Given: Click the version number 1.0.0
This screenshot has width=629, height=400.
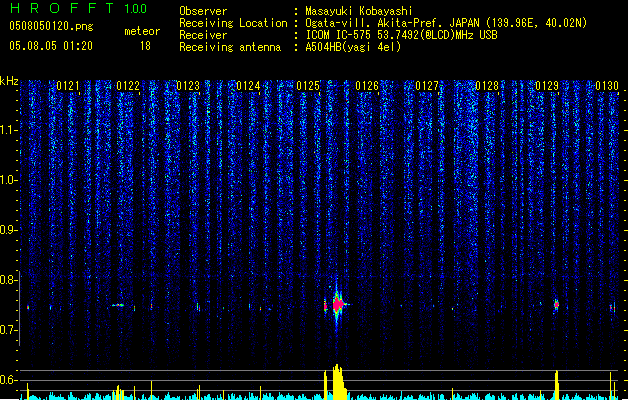Looking at the screenshot, I should click(x=136, y=8).
